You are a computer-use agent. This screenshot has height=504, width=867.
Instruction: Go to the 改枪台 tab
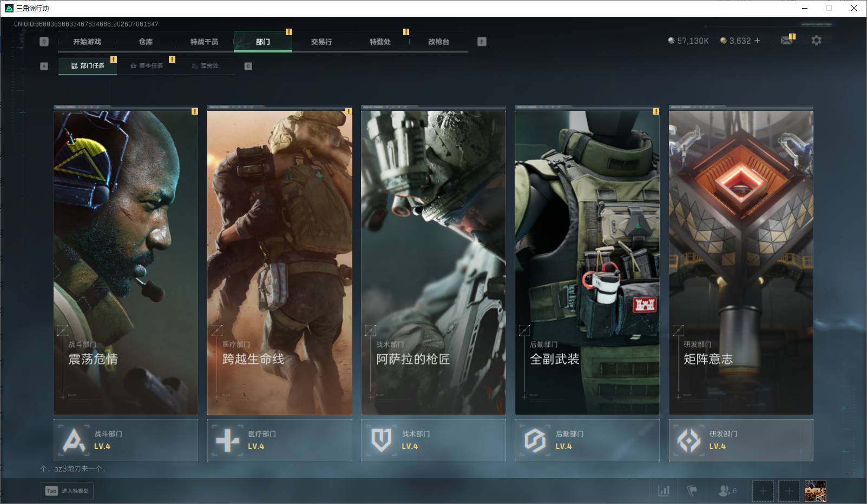click(438, 42)
